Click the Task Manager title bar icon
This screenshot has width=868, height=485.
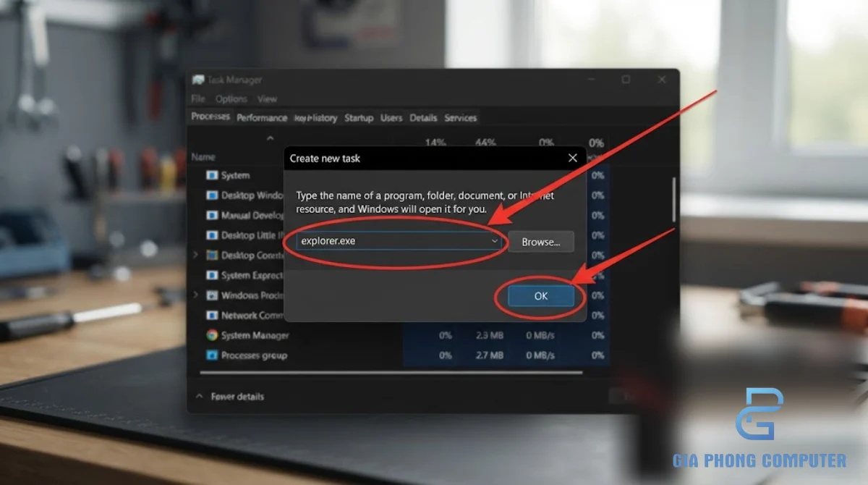coord(198,80)
